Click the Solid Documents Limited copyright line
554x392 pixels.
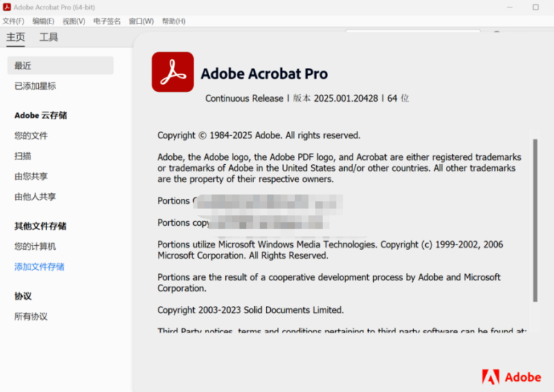(251, 310)
